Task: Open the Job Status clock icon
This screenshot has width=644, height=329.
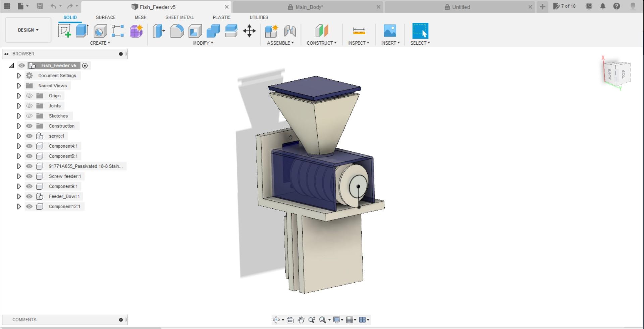Action: [589, 6]
